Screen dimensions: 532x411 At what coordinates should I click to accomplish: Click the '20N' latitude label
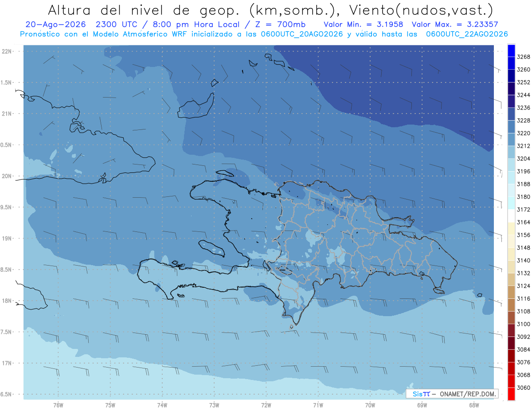pyautogui.click(x=8, y=176)
